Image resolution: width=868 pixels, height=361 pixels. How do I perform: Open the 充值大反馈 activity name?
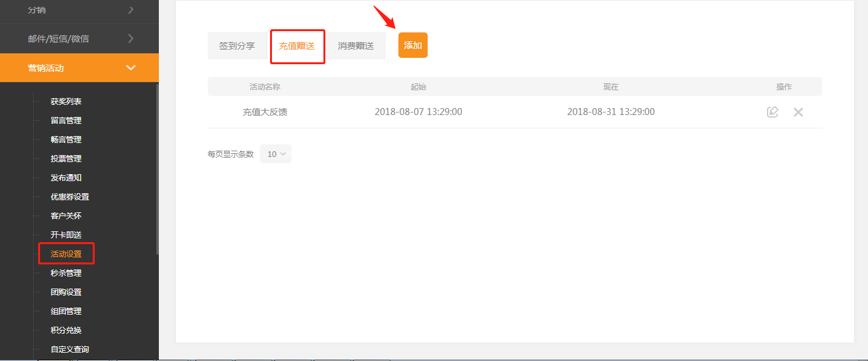pyautogui.click(x=265, y=112)
